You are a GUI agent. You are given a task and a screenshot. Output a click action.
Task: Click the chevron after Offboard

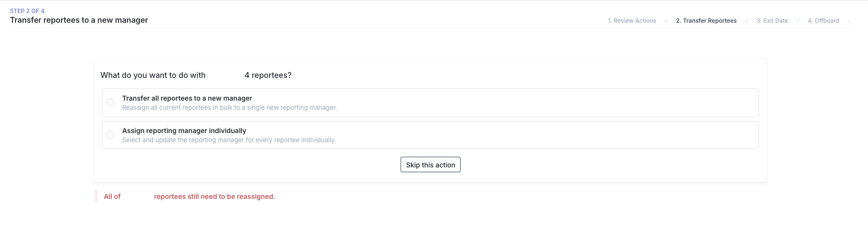point(849,21)
